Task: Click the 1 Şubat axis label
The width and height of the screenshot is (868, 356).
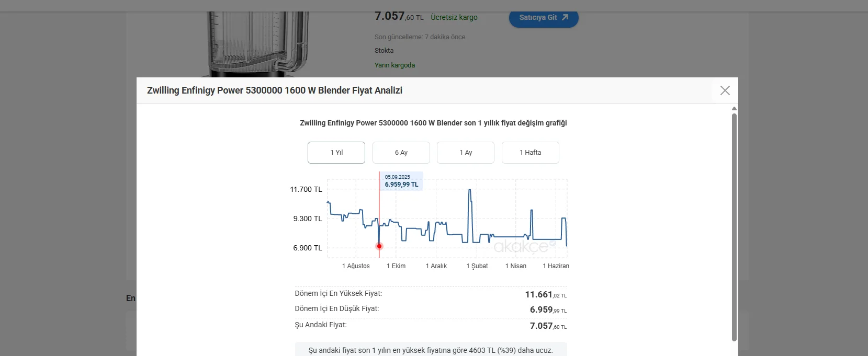Action: (477, 266)
